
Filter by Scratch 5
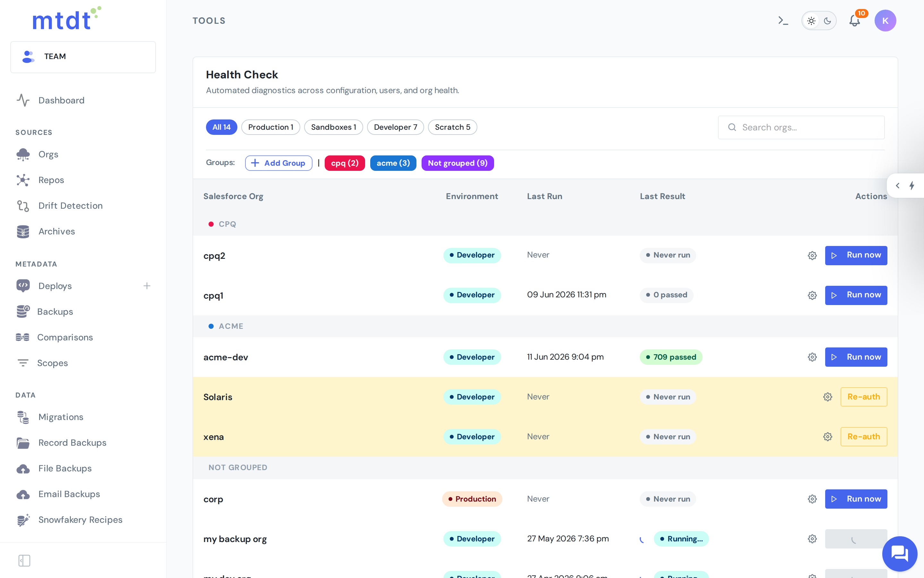(x=452, y=127)
